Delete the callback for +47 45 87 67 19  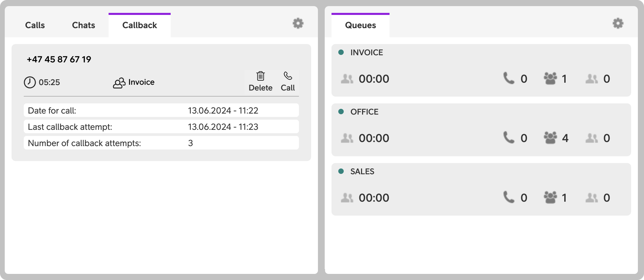tap(260, 81)
